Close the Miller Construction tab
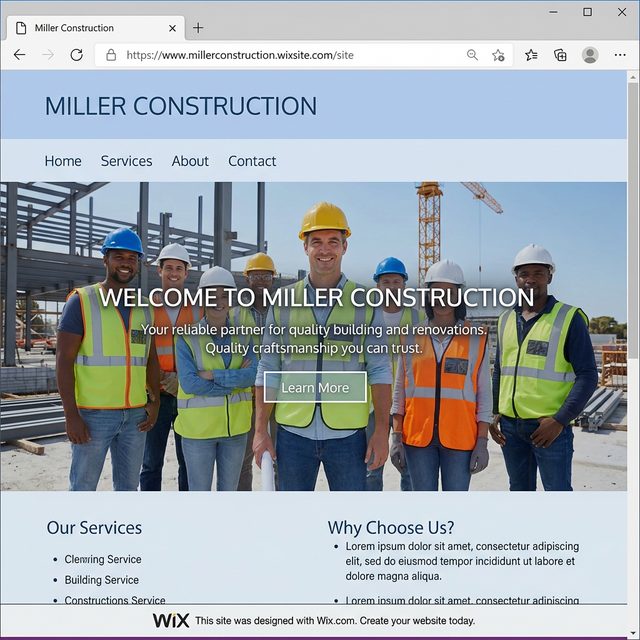Screen dimensions: 640x640 pos(172,28)
